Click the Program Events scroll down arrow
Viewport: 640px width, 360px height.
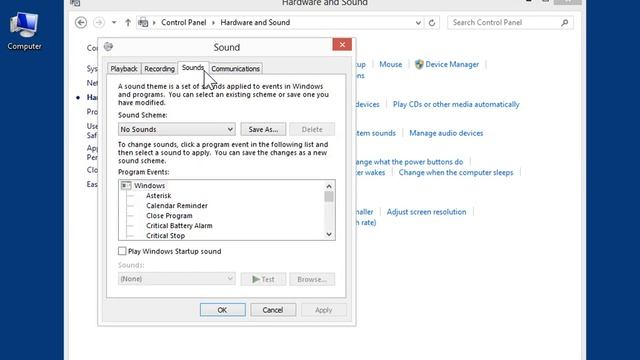pos(329,234)
